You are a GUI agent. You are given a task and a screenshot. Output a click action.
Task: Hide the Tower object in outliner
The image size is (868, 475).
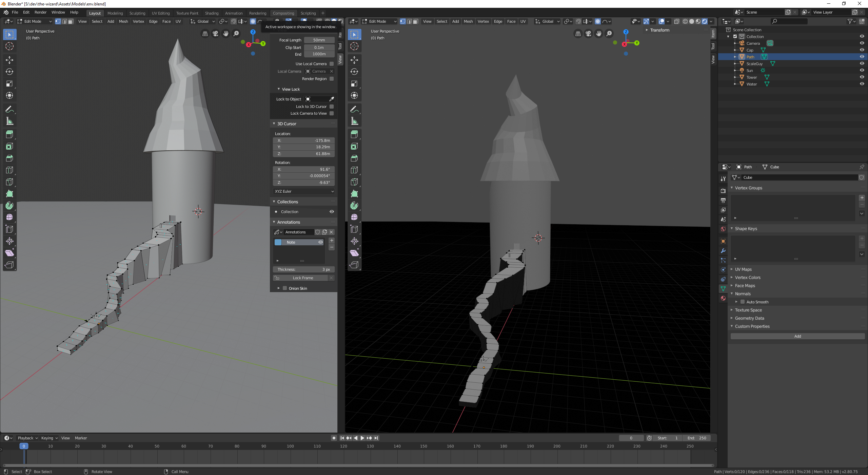pyautogui.click(x=862, y=77)
